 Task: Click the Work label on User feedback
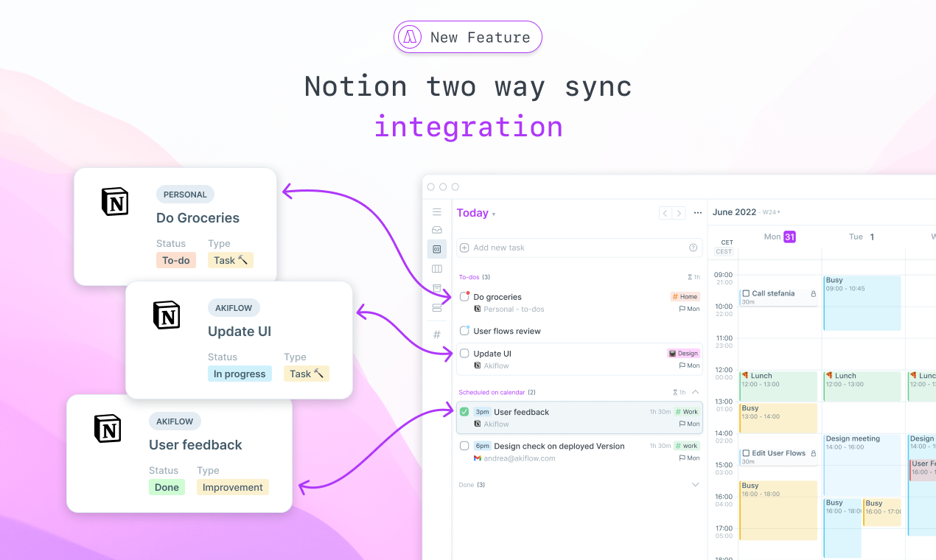click(x=687, y=412)
